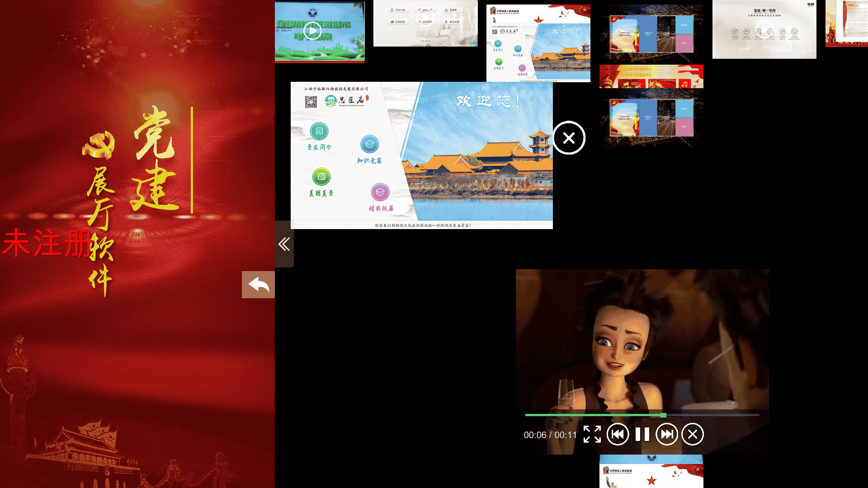Open the 知识竞赛 blue icon
This screenshot has height=488, width=868.
click(369, 145)
